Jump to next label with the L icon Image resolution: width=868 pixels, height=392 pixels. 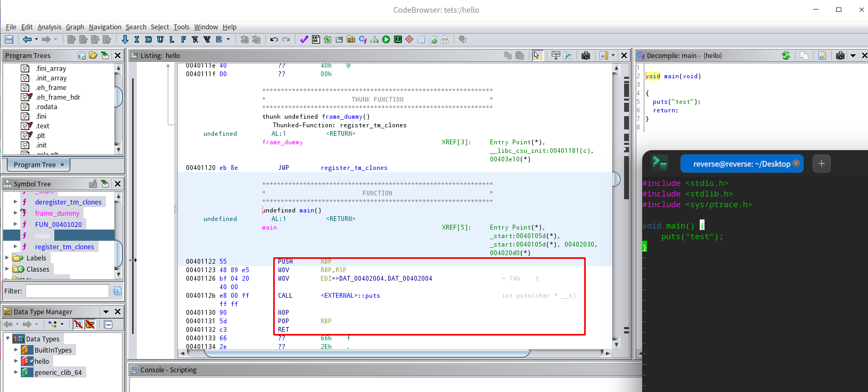(172, 39)
